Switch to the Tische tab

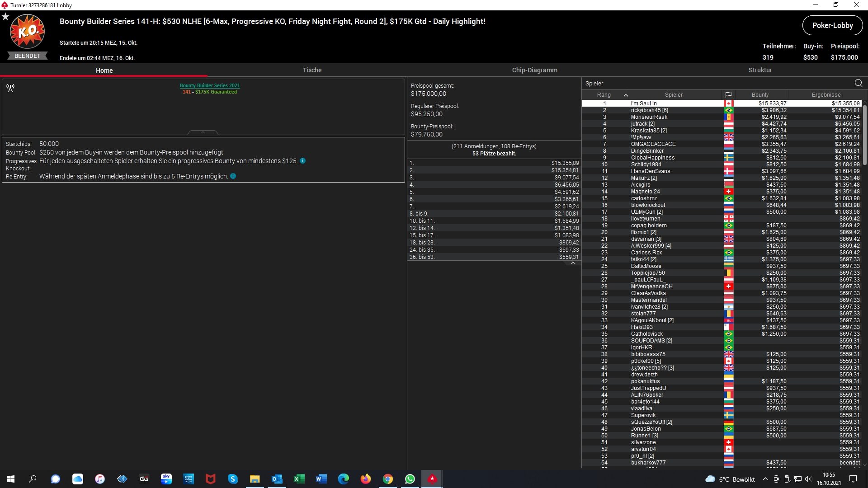click(312, 70)
